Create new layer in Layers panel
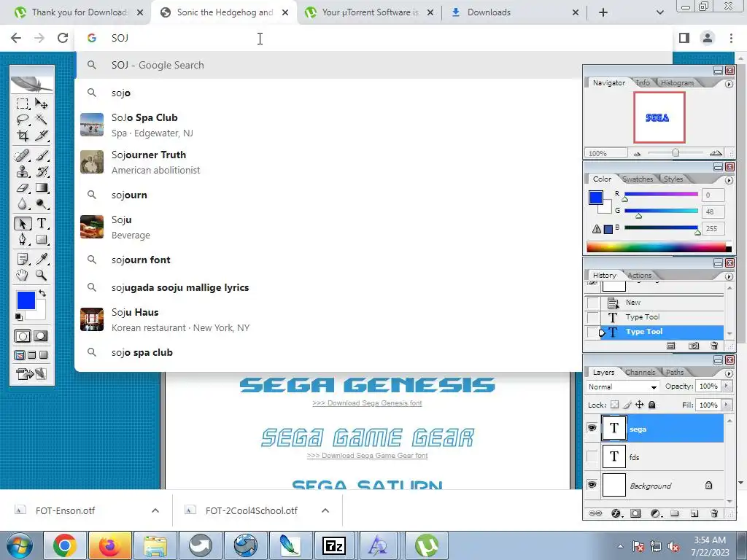 click(x=694, y=513)
